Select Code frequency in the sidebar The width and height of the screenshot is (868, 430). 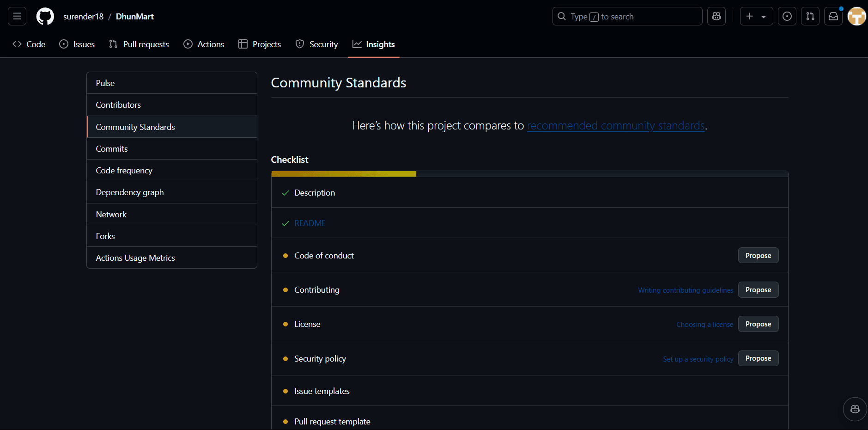pos(172,171)
